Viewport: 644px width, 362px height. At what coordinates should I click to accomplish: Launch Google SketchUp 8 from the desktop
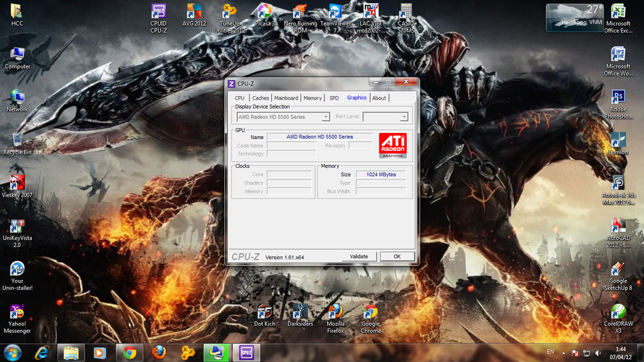618,270
